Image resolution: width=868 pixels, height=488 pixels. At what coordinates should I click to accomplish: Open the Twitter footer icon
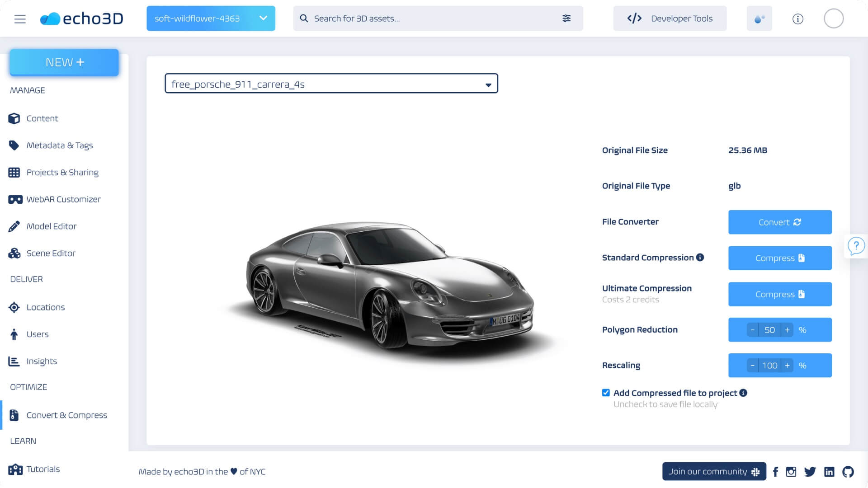pos(810,472)
